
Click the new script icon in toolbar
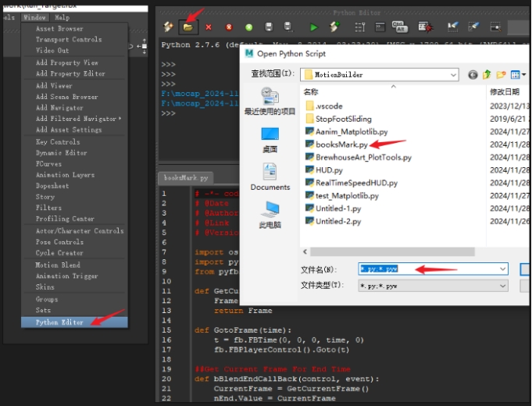pyautogui.click(x=169, y=27)
